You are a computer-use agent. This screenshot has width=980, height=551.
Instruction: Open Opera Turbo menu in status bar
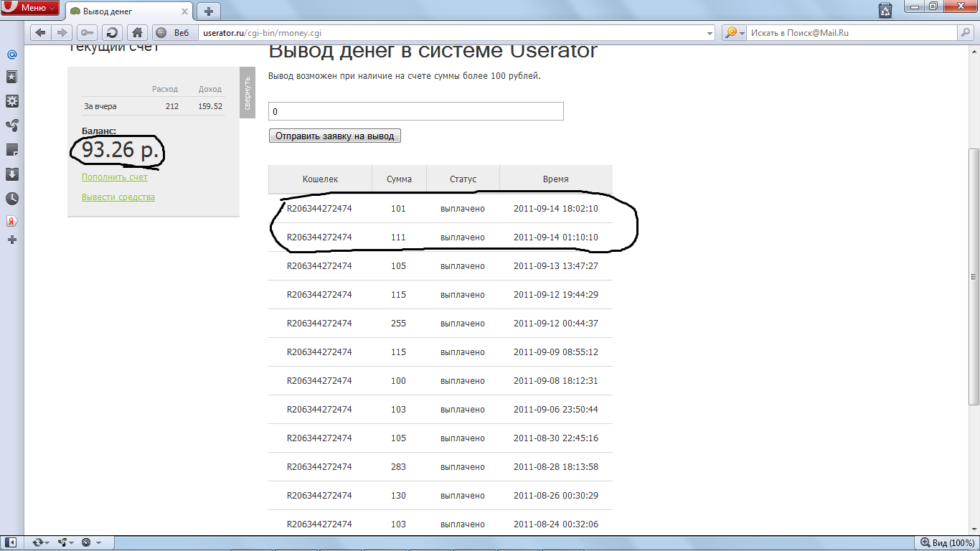tap(90, 542)
